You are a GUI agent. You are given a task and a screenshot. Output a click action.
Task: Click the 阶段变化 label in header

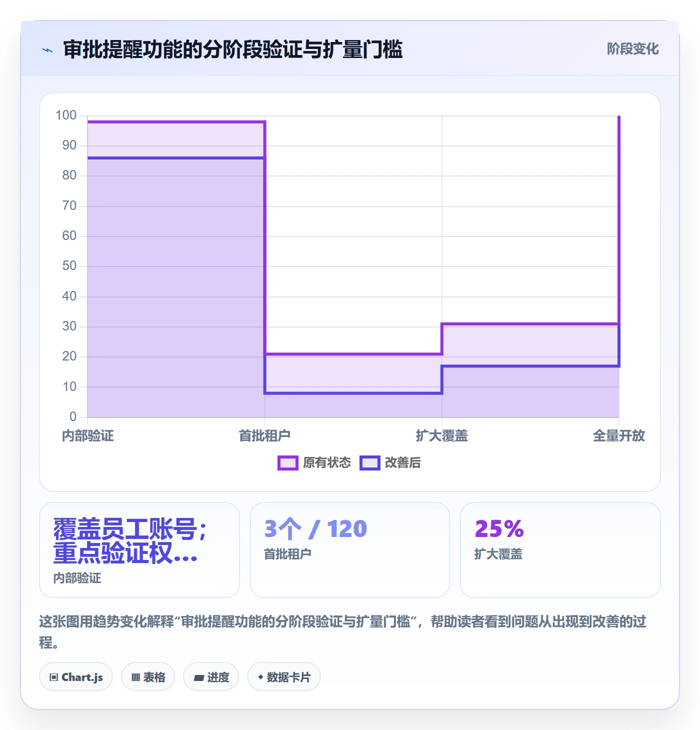(x=632, y=49)
